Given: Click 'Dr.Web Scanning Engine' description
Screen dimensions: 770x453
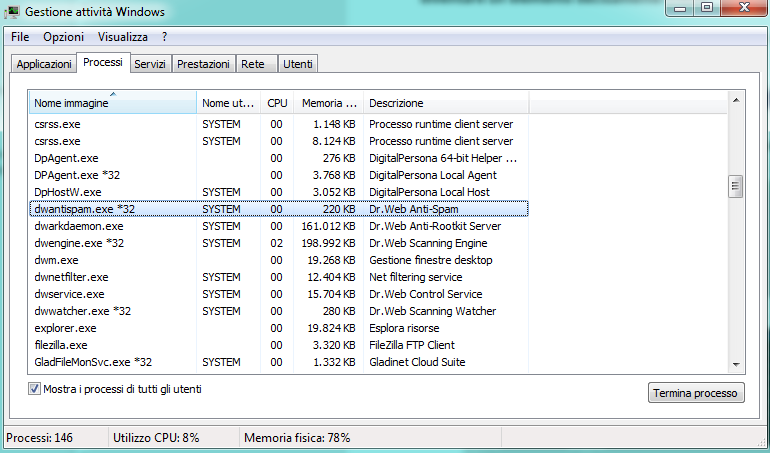Looking at the screenshot, I should [428, 243].
